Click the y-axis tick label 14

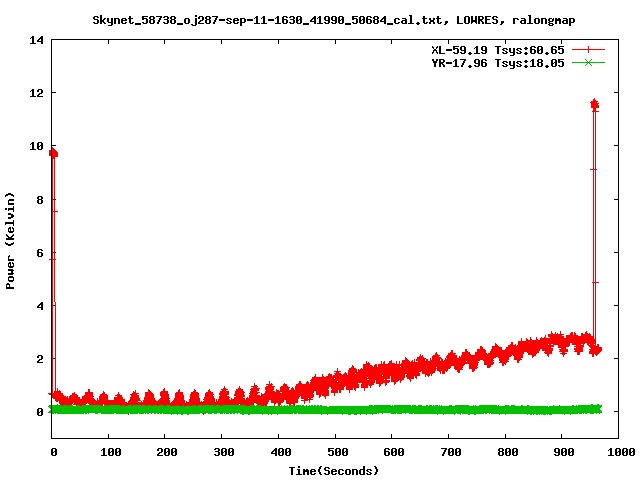(36, 40)
